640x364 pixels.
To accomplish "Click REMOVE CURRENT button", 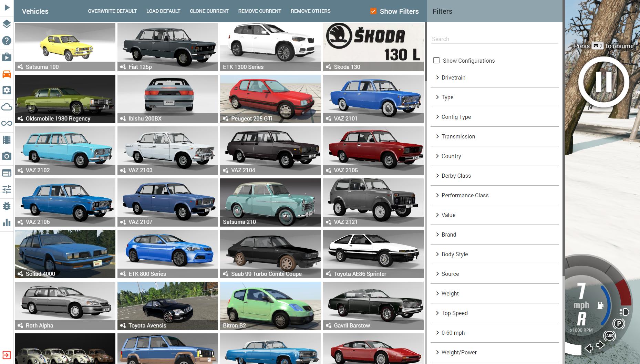I will (260, 11).
